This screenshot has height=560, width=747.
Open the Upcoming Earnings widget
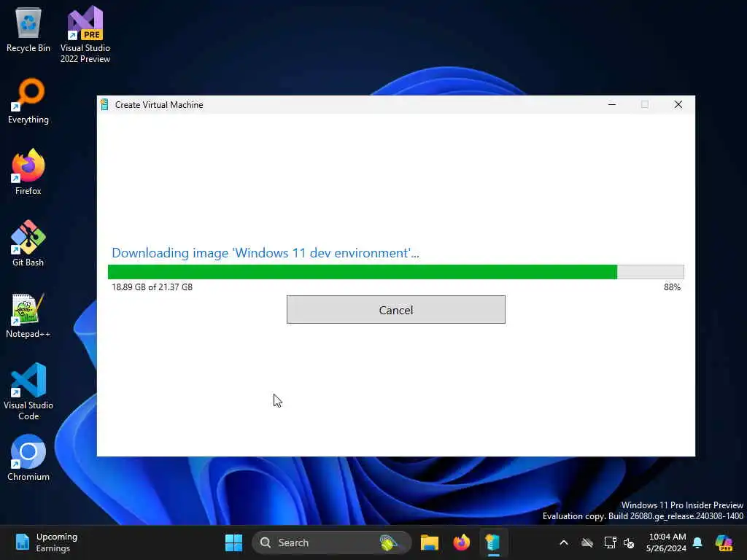pyautogui.click(x=47, y=542)
